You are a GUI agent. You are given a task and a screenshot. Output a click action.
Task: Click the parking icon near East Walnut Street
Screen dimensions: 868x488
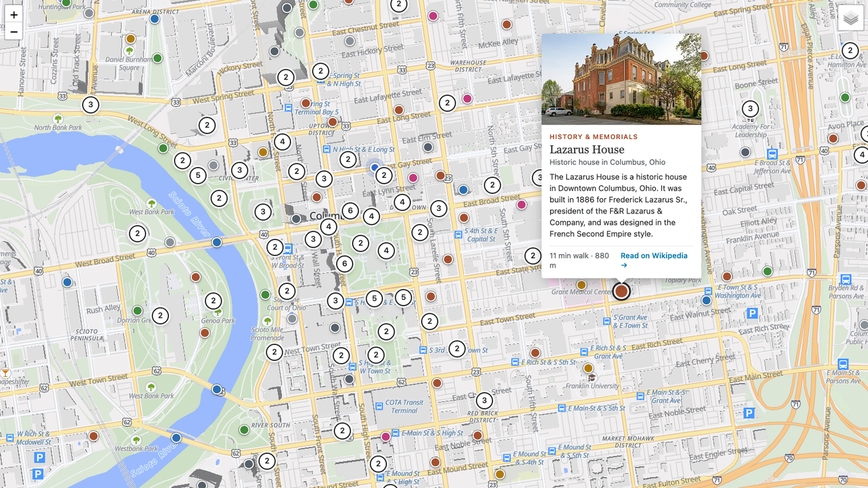click(752, 313)
